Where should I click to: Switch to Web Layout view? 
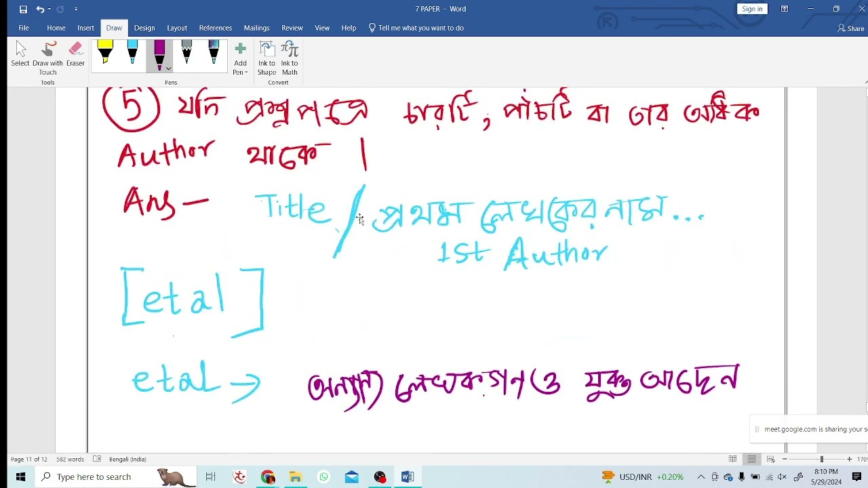[770, 459]
